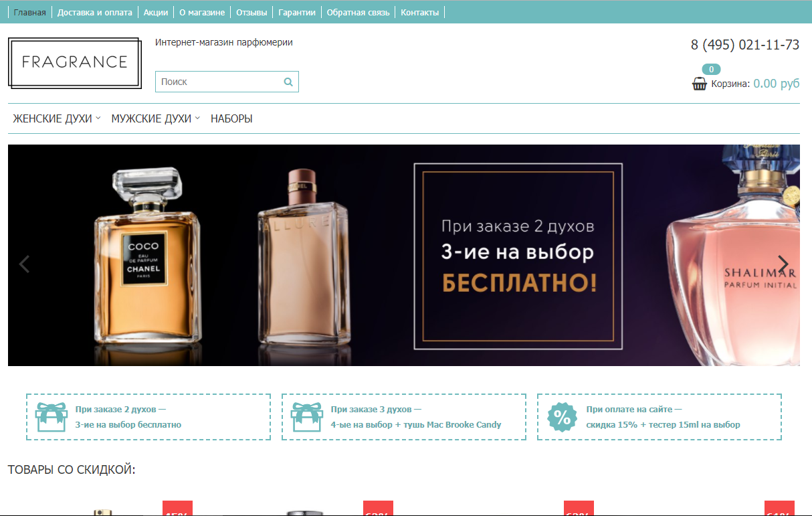Expand ЖЕНСКИЕ ДУХИ category chevron
The width and height of the screenshot is (812, 516).
98,118
